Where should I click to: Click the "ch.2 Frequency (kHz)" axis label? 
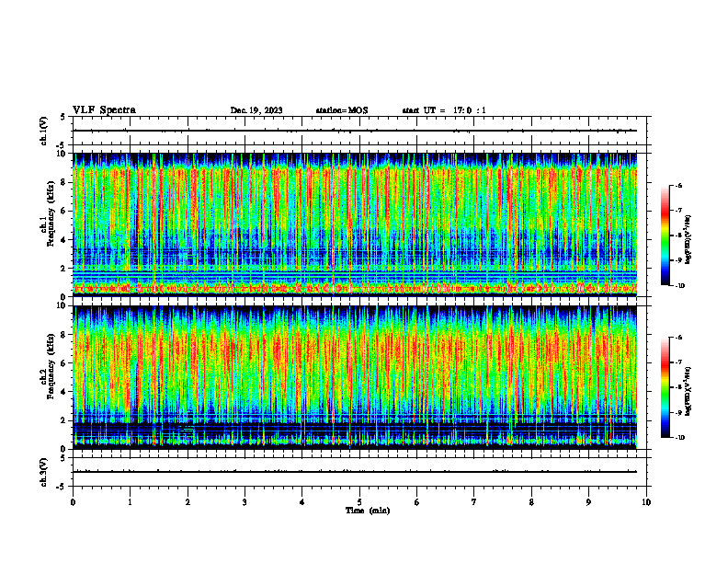[x=47, y=366]
